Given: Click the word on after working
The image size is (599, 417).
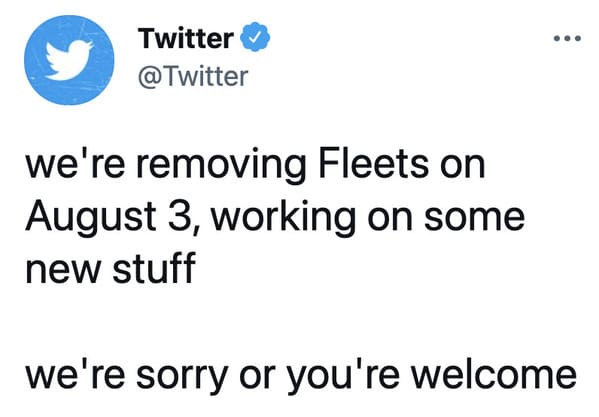Looking at the screenshot, I should [x=390, y=219].
